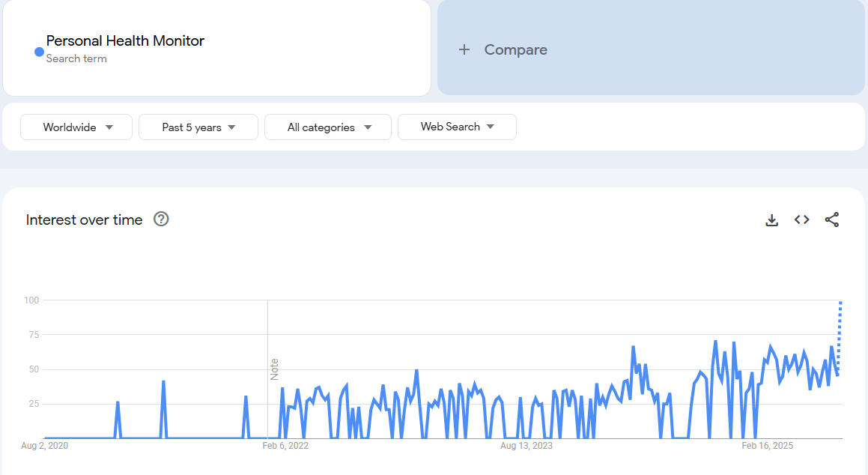Image resolution: width=868 pixels, height=475 pixels.
Task: Download the chart data as CSV
Action: [771, 220]
